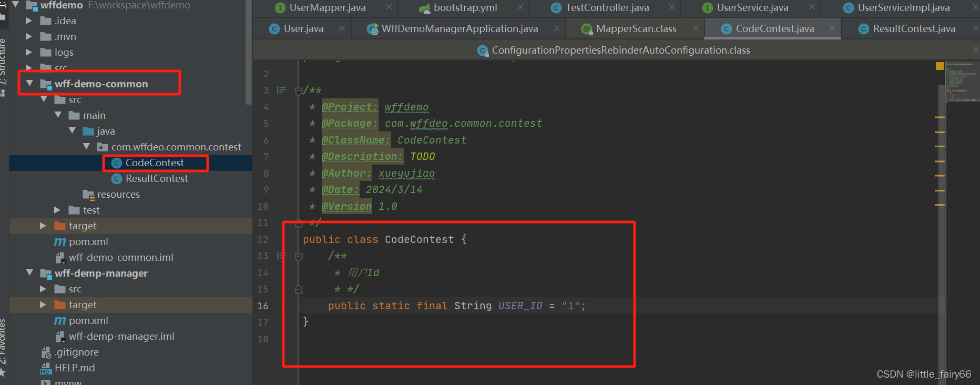Click the Maven icon of wff-demo-common pom.xml
This screenshot has width=980, height=385.
[x=60, y=242]
